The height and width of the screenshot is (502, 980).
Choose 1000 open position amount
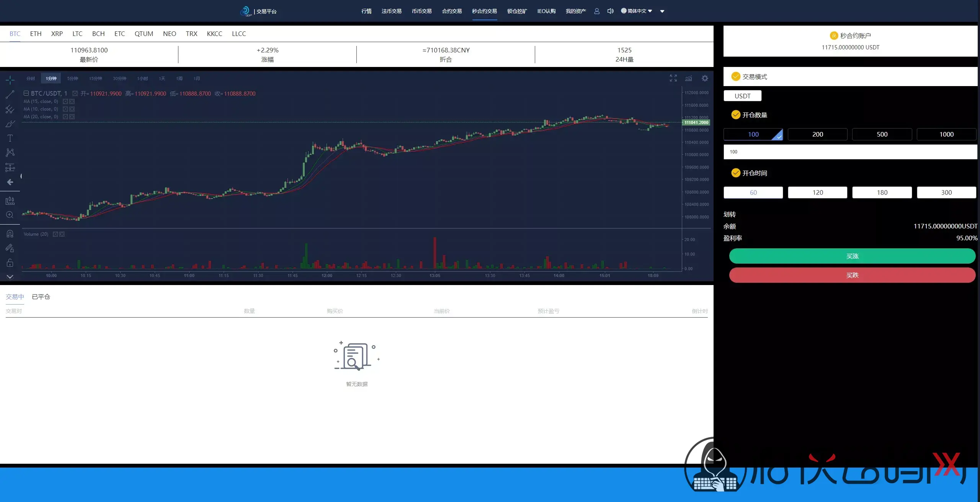point(946,134)
